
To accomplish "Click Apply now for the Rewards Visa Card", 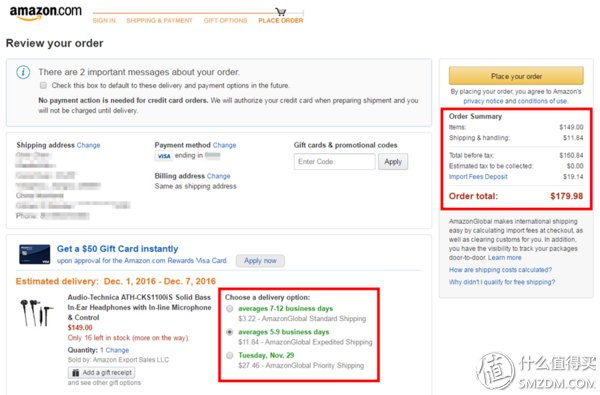I will [260, 261].
